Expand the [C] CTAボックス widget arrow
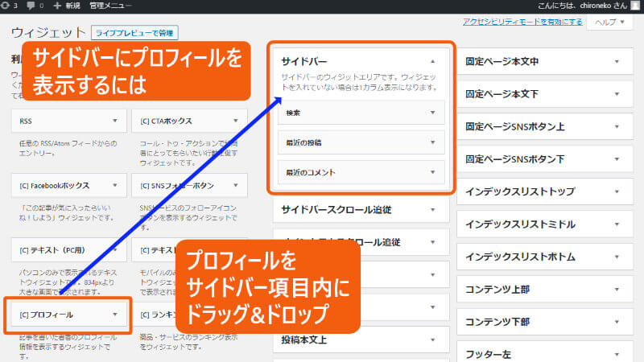 pos(236,121)
